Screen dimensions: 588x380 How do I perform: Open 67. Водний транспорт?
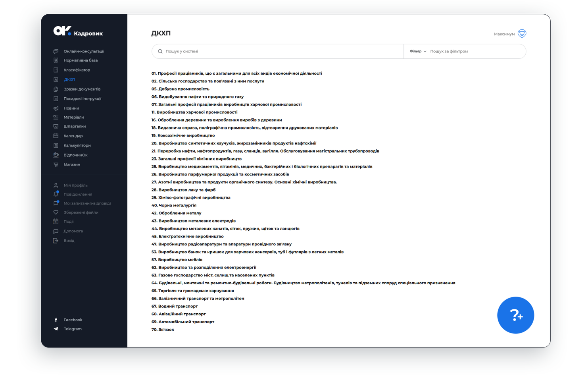coord(175,306)
